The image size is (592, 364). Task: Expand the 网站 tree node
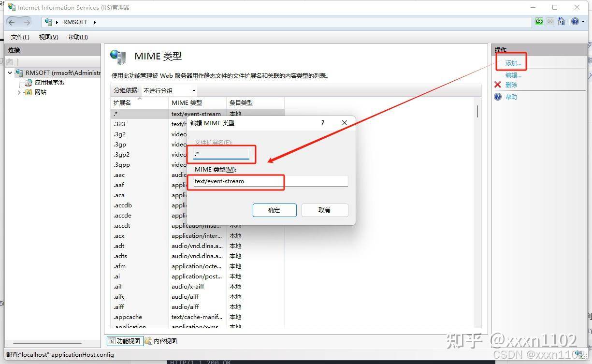click(x=19, y=92)
